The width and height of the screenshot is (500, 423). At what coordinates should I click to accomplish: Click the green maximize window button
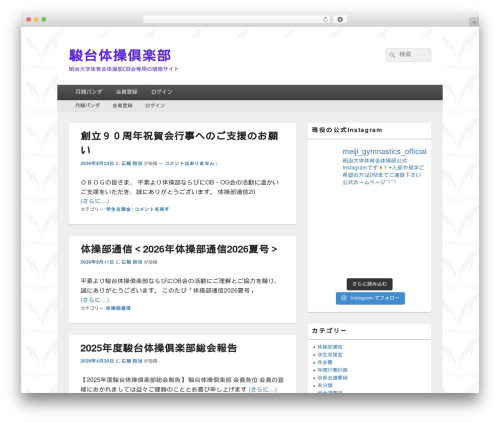coord(44,20)
